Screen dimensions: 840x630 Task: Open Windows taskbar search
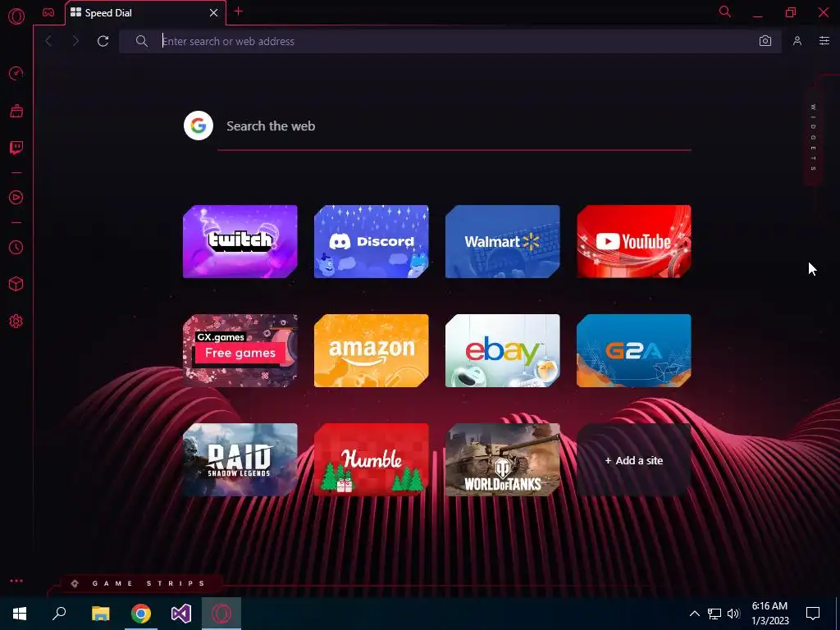coord(59,614)
